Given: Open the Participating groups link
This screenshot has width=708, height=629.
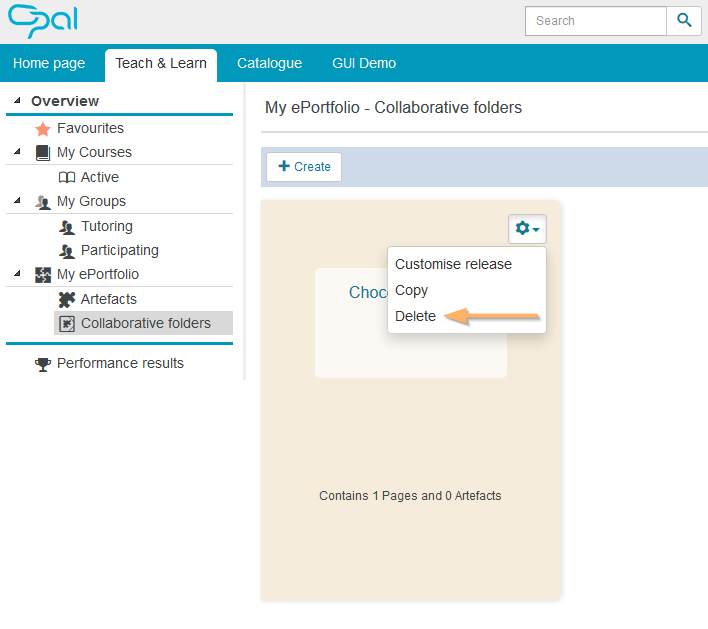Looking at the screenshot, I should point(119,250).
